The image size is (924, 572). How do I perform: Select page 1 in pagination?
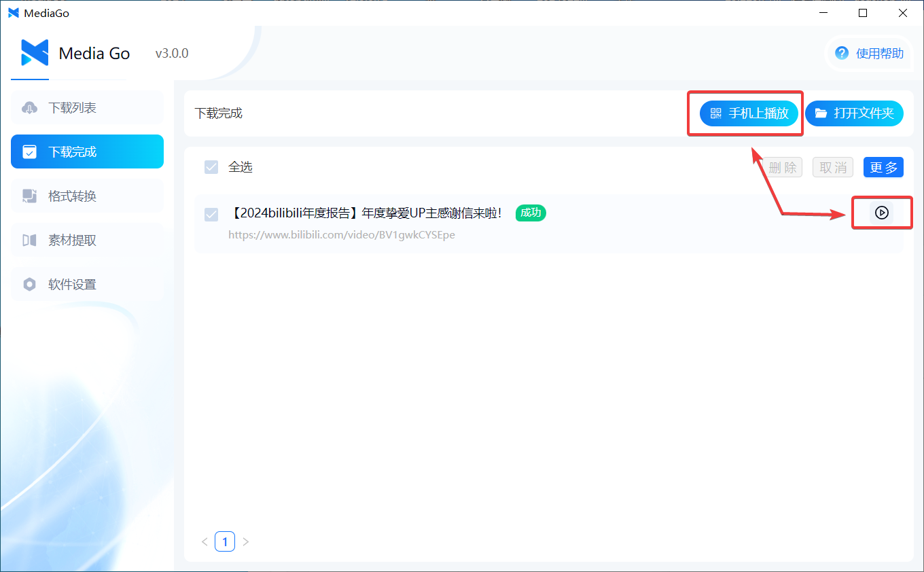[x=225, y=541]
